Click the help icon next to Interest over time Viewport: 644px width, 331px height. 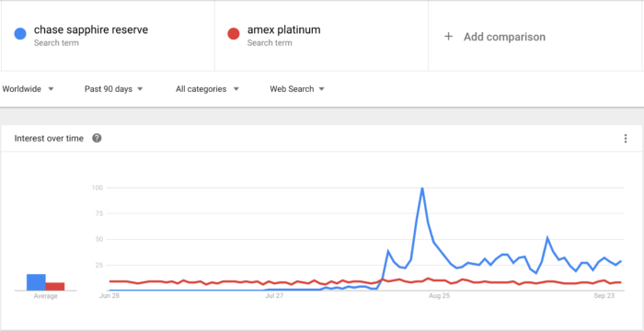[97, 139]
